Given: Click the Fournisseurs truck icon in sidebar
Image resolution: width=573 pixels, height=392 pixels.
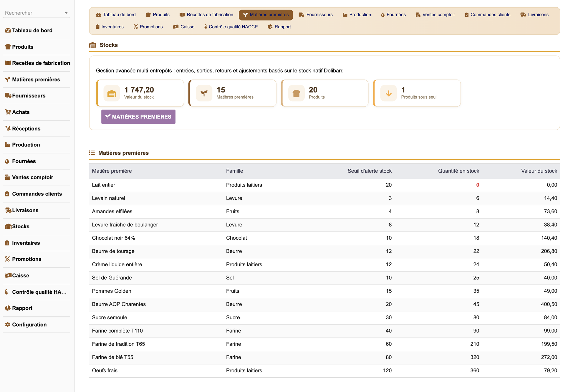Looking at the screenshot, I should coord(8,96).
